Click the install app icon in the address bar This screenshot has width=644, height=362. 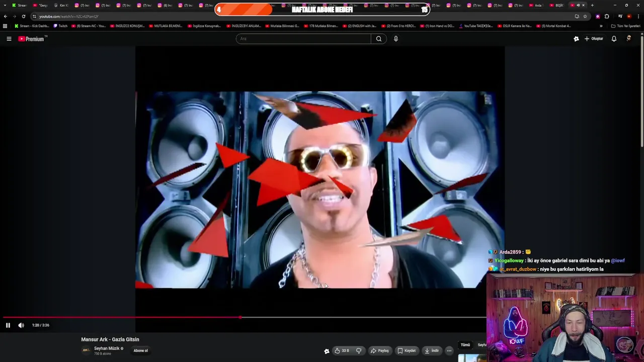coord(577,16)
